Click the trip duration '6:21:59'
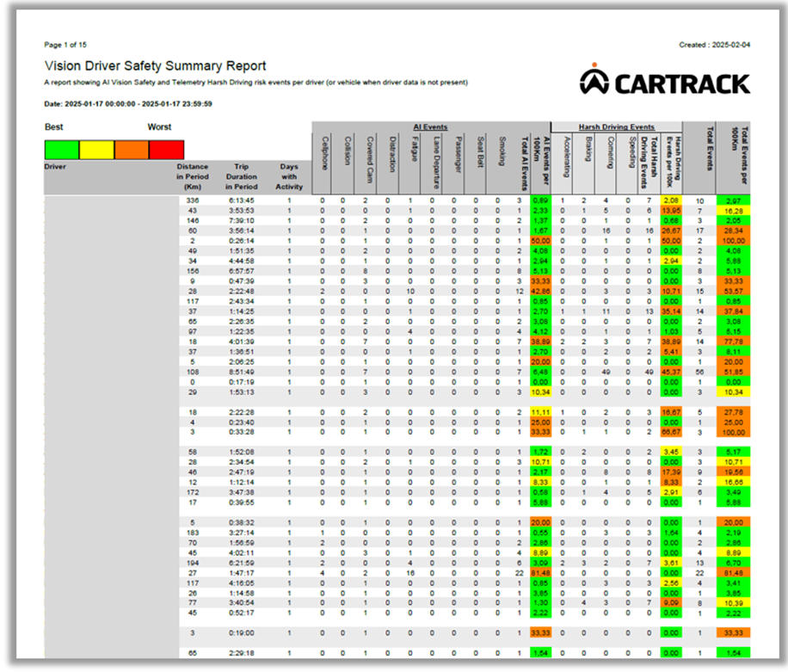 click(x=241, y=563)
